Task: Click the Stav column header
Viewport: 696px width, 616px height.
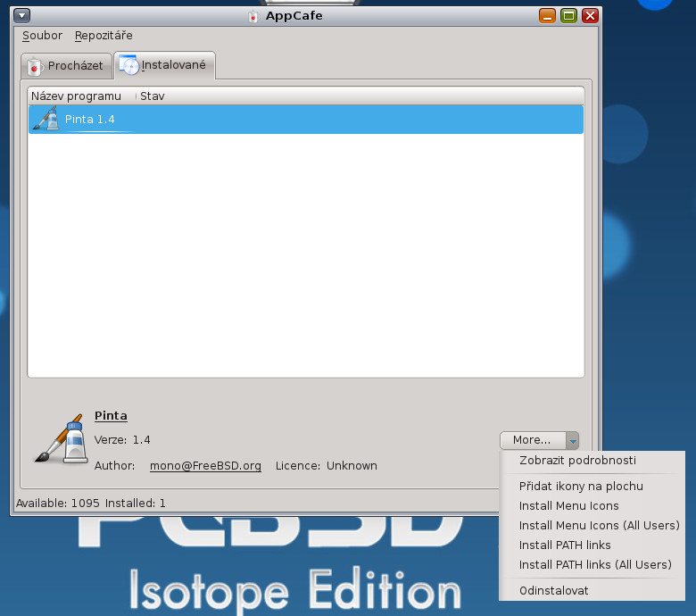Action: [153, 96]
